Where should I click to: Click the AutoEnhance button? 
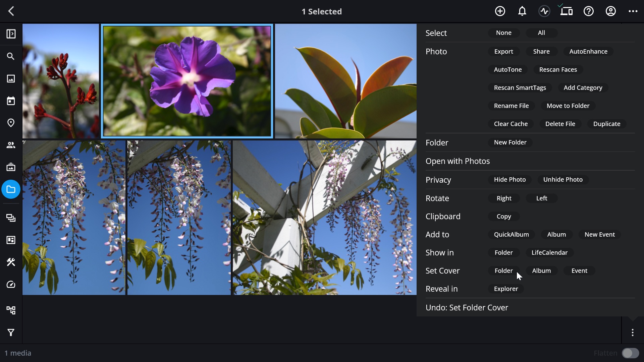(588, 52)
